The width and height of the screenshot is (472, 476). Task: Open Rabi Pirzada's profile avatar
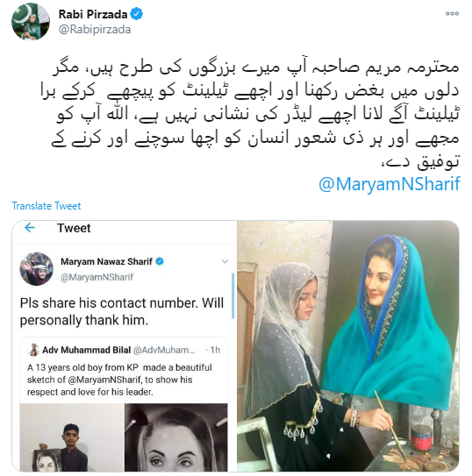tap(31, 21)
